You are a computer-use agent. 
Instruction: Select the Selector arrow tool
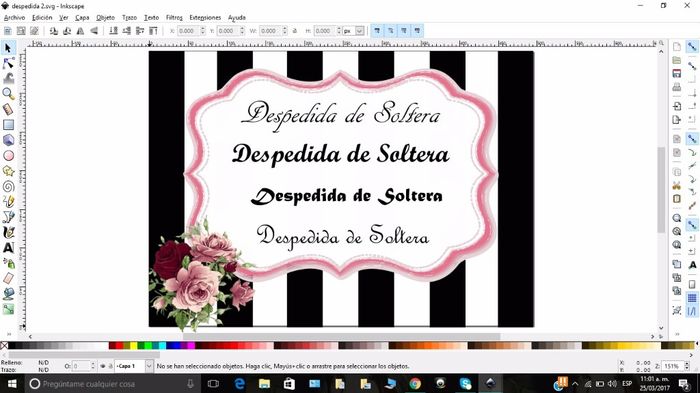(x=8, y=48)
